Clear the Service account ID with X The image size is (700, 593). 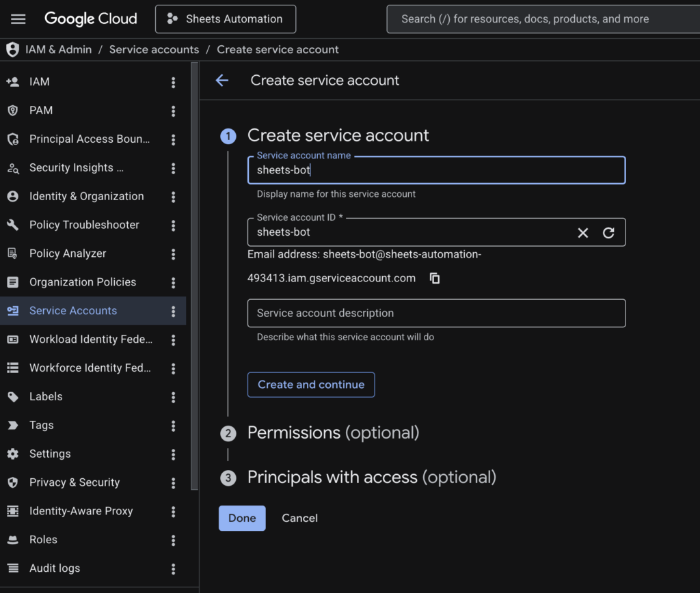pos(582,232)
